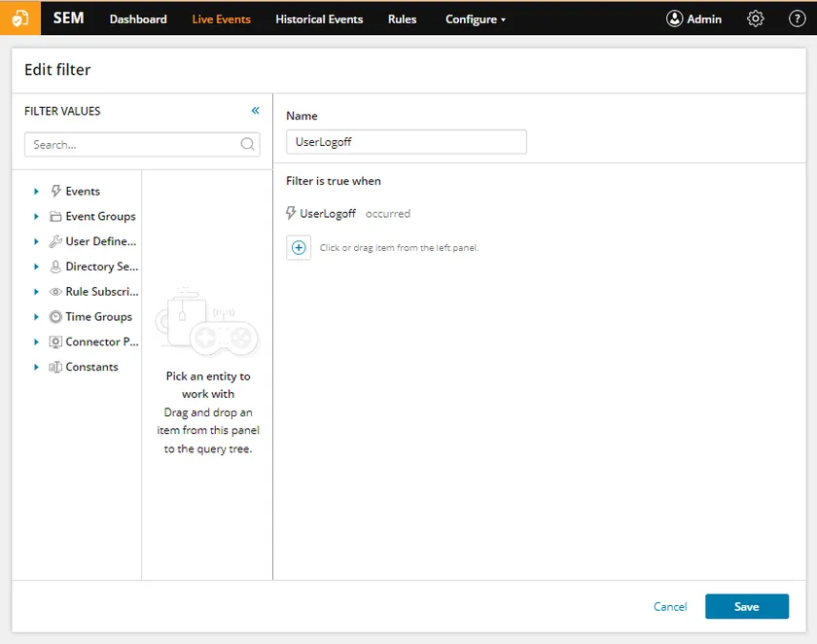The height and width of the screenshot is (644, 817).
Task: Open the Configure dropdown menu
Action: click(x=475, y=18)
